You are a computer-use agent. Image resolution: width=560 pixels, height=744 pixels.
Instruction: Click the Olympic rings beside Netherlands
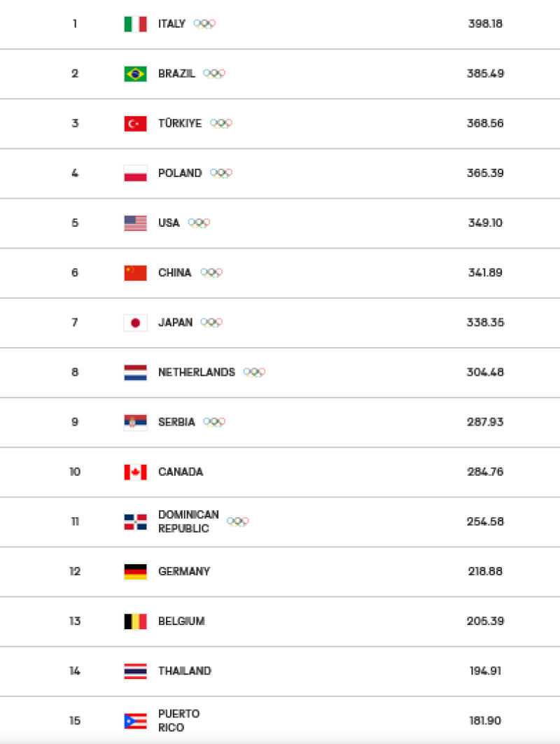254,372
